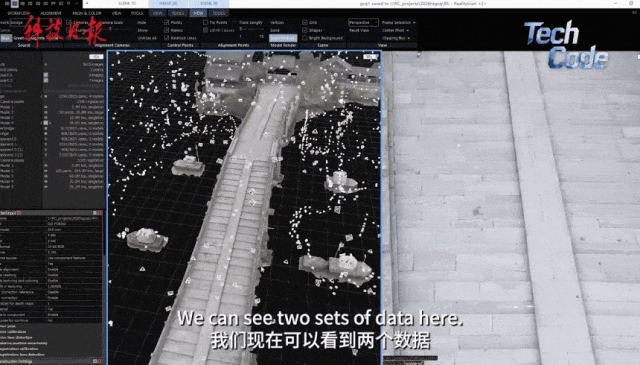
Task: Switch to the SCENE 1D window tab
Action: [127, 3]
